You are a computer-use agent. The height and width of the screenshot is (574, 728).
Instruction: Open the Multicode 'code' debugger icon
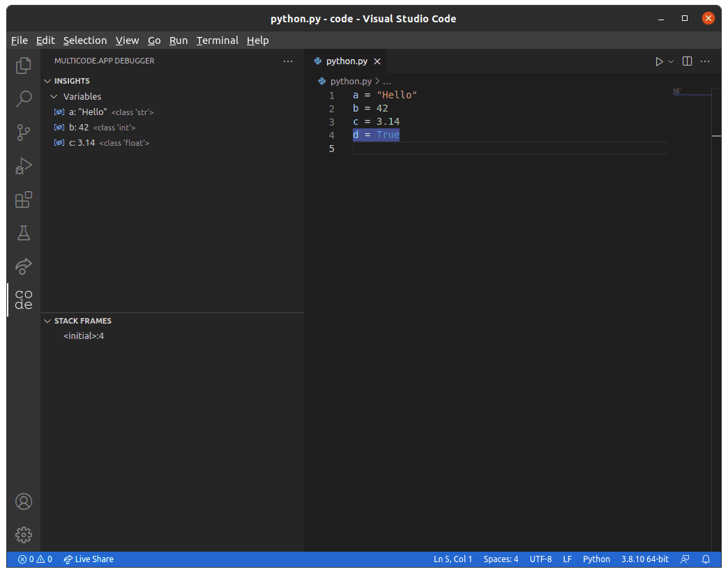(23, 300)
